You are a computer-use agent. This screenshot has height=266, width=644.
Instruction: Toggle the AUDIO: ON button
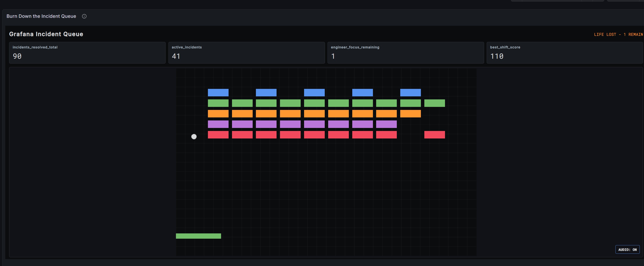point(627,249)
